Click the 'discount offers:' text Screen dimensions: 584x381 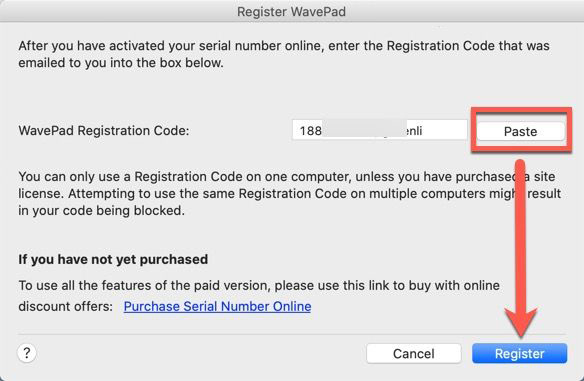point(66,306)
